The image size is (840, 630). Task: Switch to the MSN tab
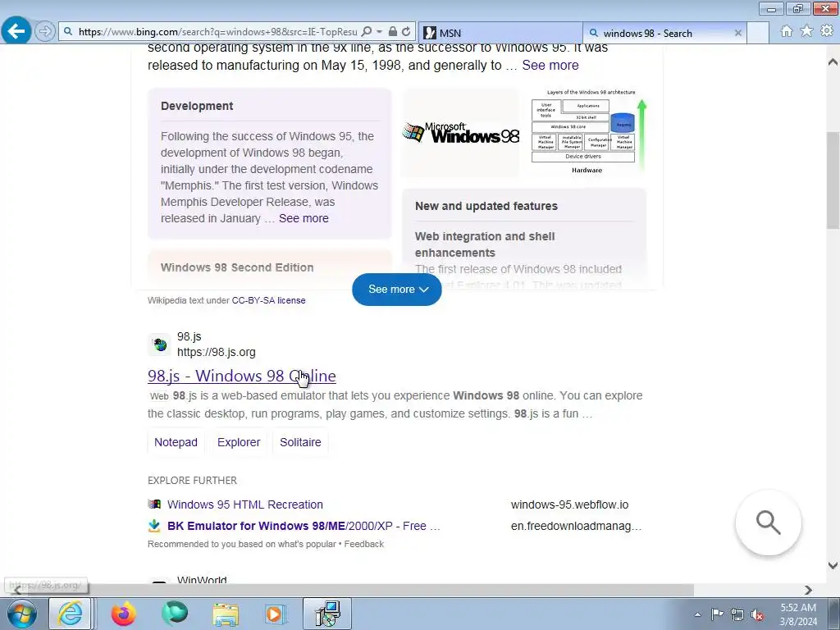(500, 33)
